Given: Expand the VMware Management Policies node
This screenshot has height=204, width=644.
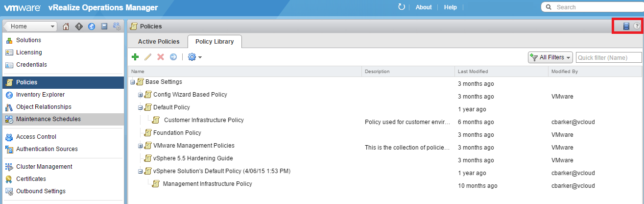Looking at the screenshot, I should pos(141,146).
